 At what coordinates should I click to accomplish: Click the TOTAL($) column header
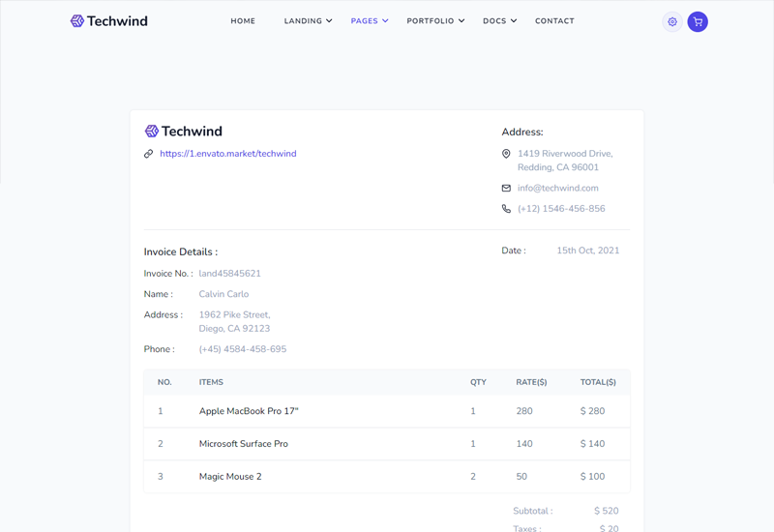click(598, 382)
